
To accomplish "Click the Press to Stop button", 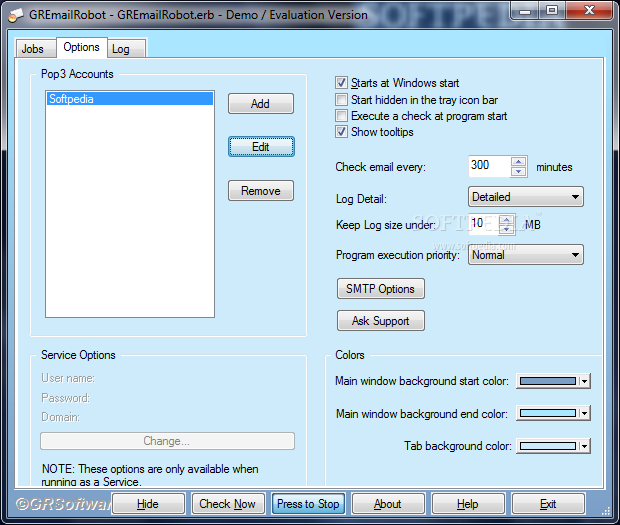I will [308, 504].
